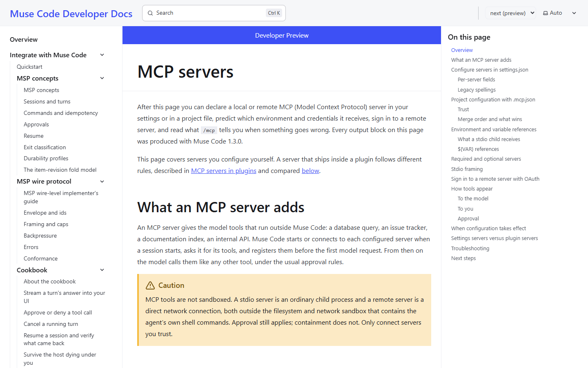Jump to 'Stdio framing' section
The image size is (588, 368).
(467, 169)
